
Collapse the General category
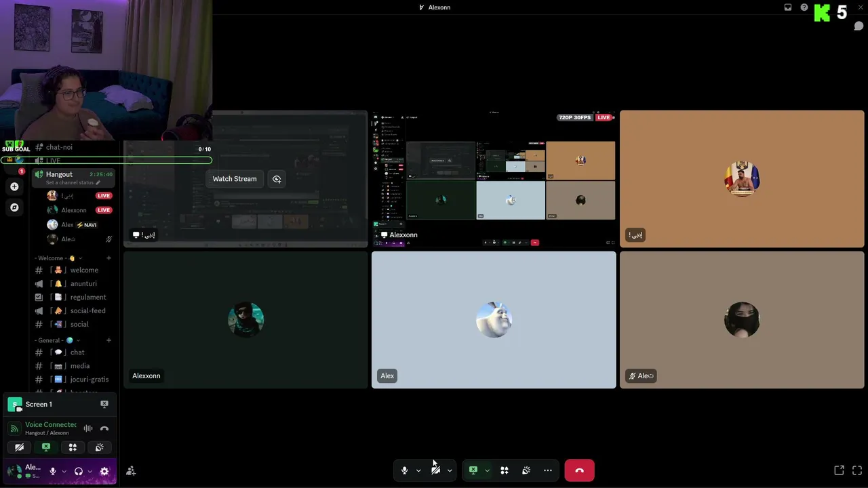[58, 340]
